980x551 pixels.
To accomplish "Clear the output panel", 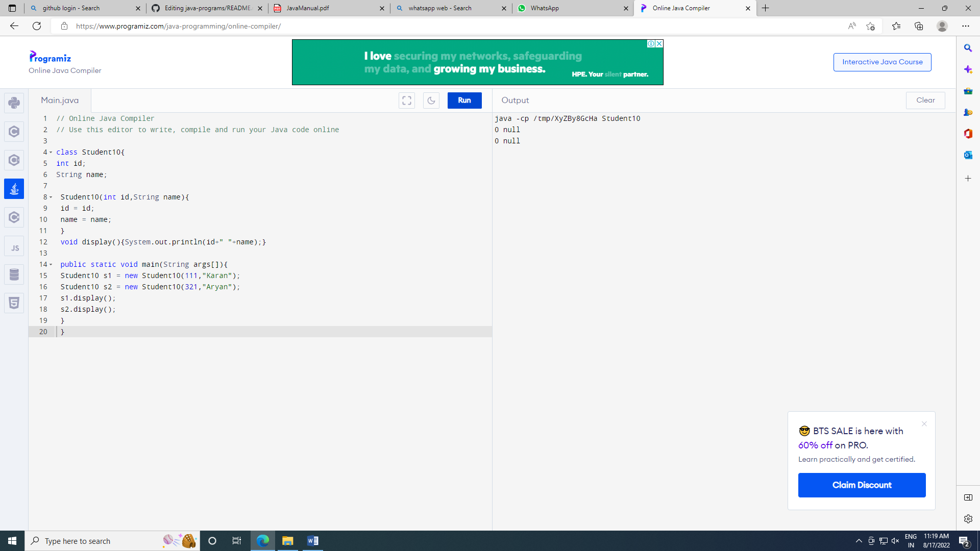I will coord(925,101).
